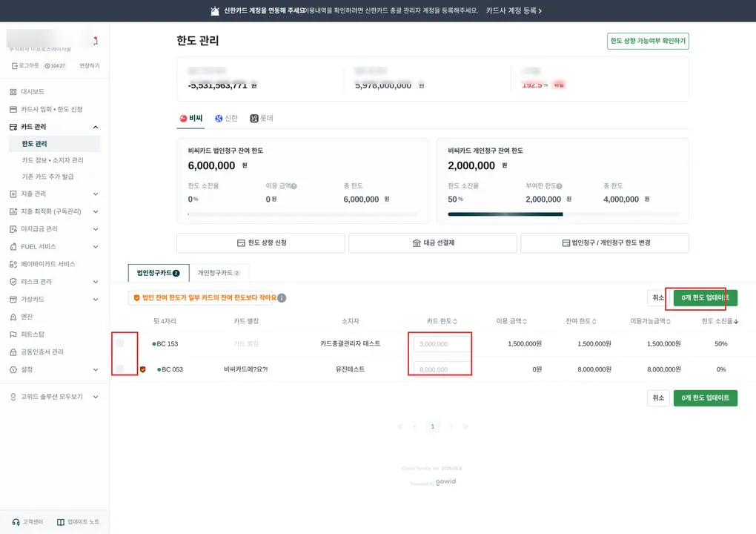This screenshot has width=756, height=534.
Task: Open 대시보드 dashboard icon in sidebar
Action: tap(13, 92)
